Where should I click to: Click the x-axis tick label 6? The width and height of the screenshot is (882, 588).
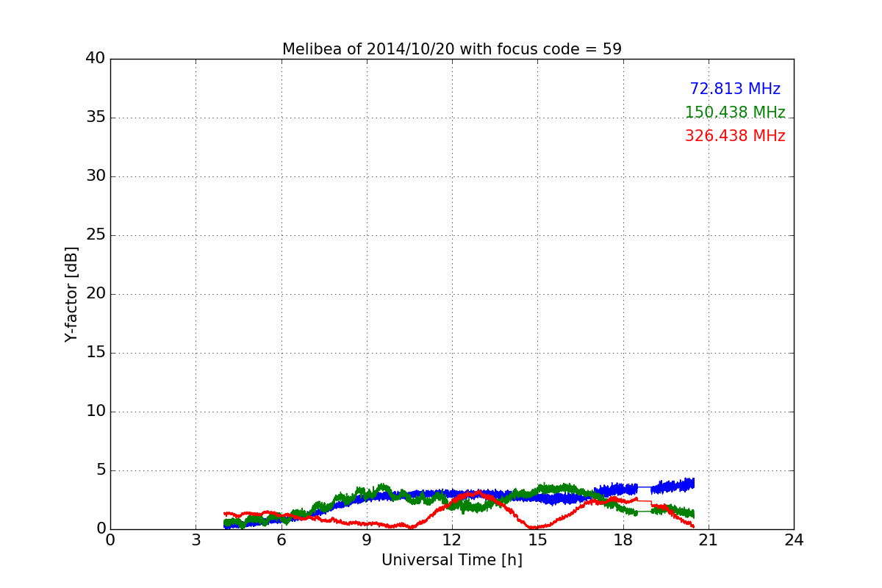coord(281,540)
